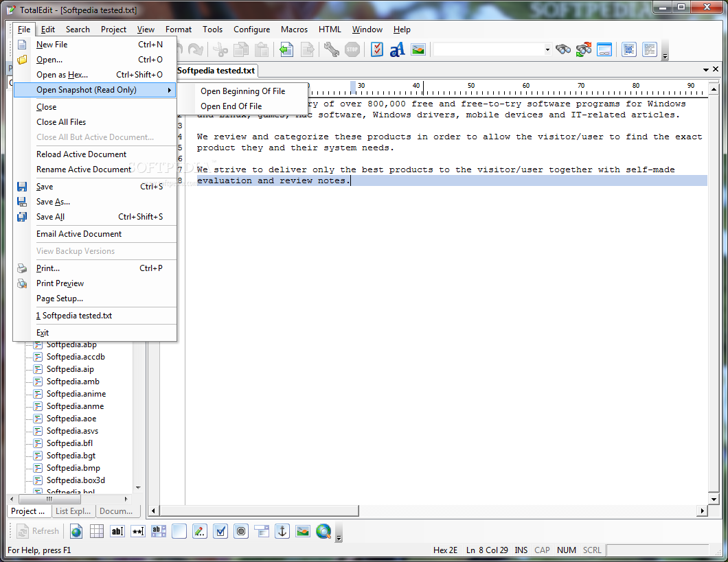Screen dimensions: 728x562
Task: Select Save As... in File menu
Action: pyautogui.click(x=95, y=202)
